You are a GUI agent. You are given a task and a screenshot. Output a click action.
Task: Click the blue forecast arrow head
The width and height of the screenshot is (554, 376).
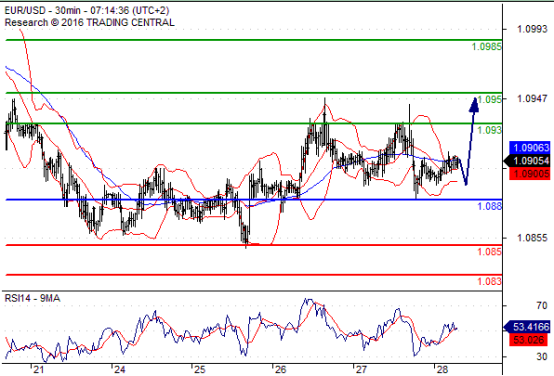(x=474, y=104)
